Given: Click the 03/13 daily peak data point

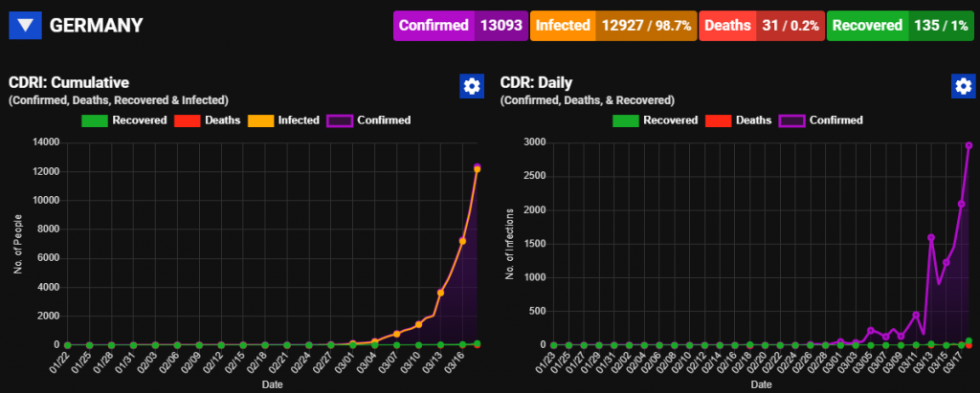Looking at the screenshot, I should (930, 237).
